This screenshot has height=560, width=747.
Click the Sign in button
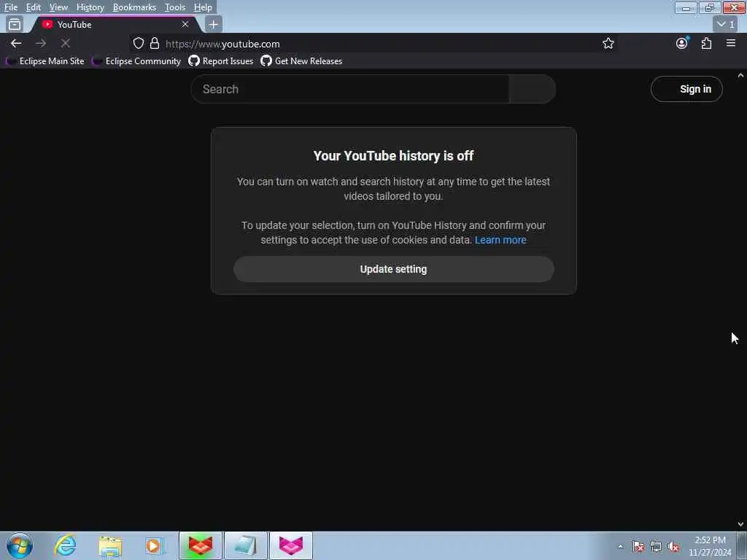[686, 89]
